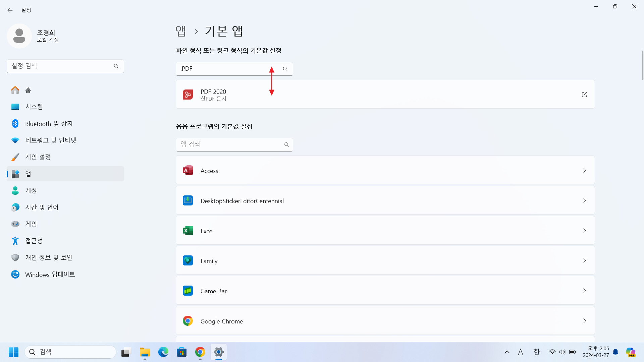Click the .PDF file type search field
Viewport: 644px width, 362px height.
point(234,69)
